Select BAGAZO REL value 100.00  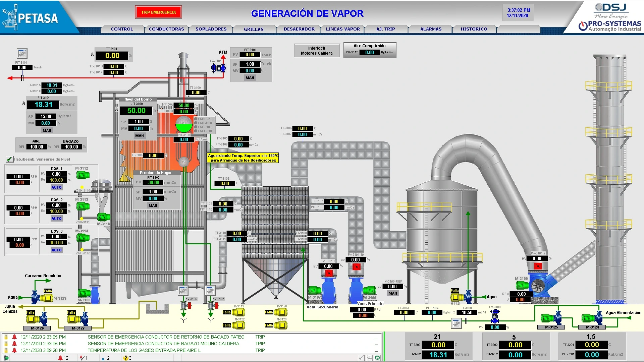tap(71, 147)
